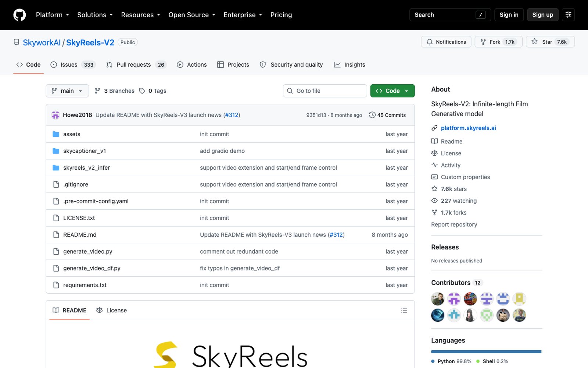The image size is (588, 368).
Task: Open the #312 pull request link in commit header
Action: [232, 115]
